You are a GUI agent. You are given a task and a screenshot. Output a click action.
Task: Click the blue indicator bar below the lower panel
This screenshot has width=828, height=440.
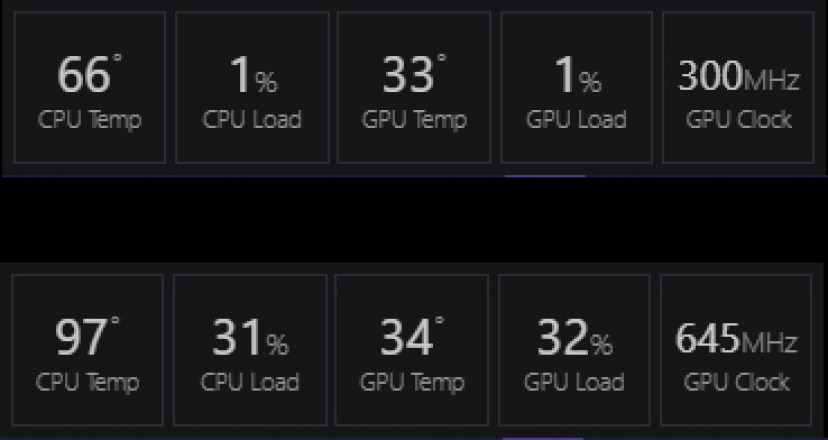coord(542,436)
